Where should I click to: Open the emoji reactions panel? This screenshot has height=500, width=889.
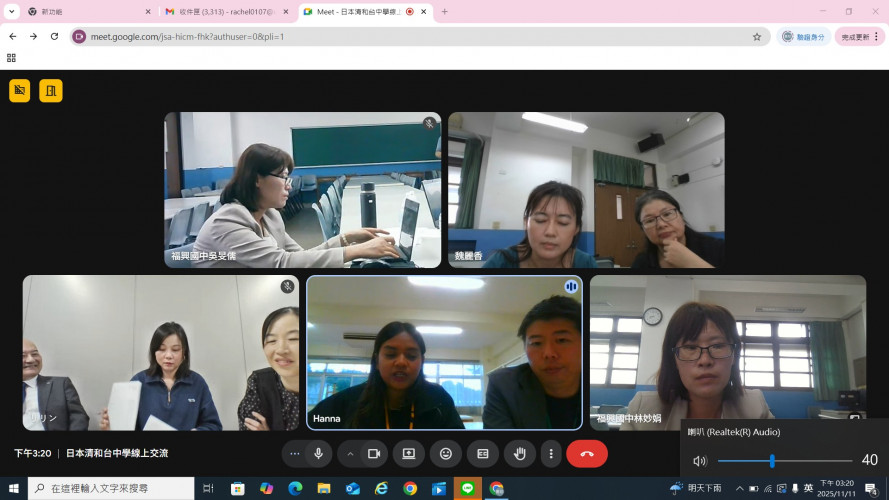point(445,453)
